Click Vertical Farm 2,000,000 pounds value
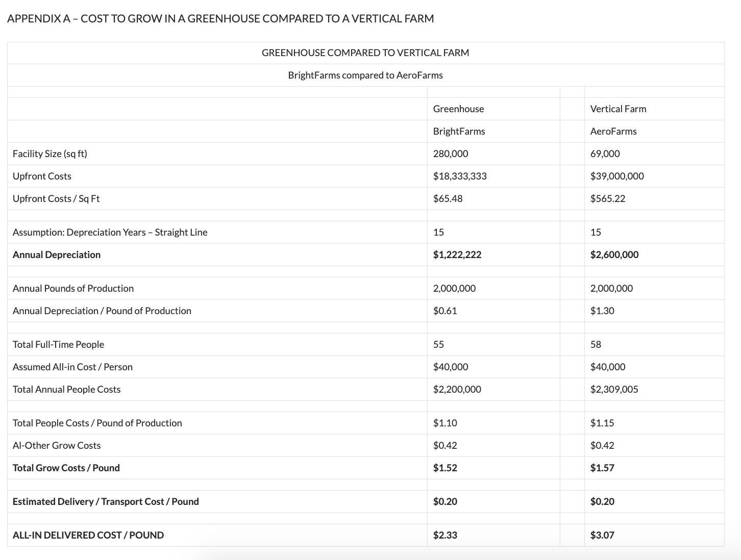The height and width of the screenshot is (560, 741). pyautogui.click(x=611, y=288)
